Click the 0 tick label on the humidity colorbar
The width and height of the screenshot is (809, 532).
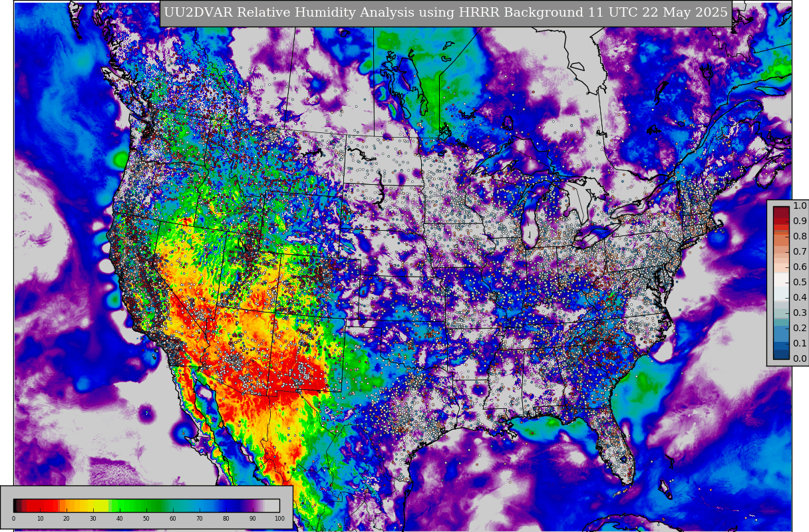point(13,519)
